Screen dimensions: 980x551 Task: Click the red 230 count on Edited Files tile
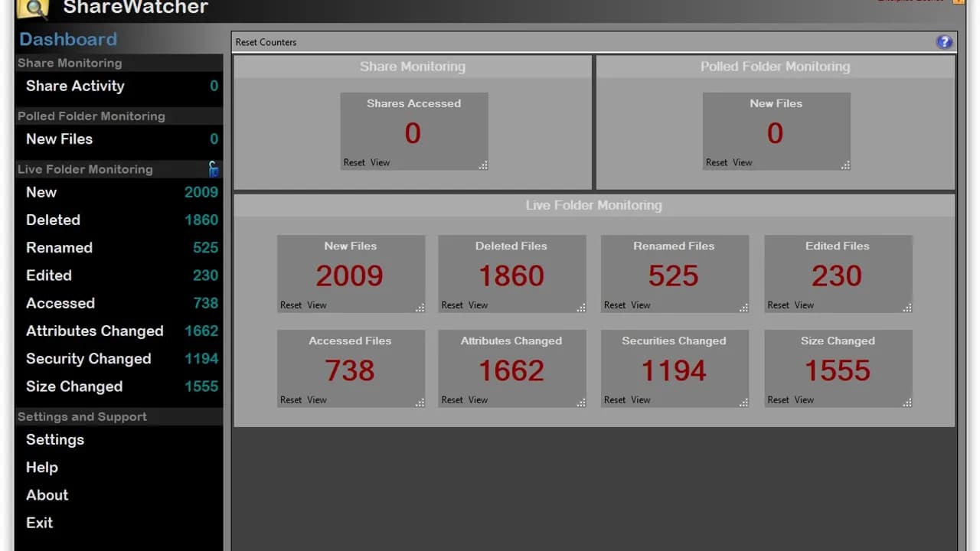click(837, 275)
